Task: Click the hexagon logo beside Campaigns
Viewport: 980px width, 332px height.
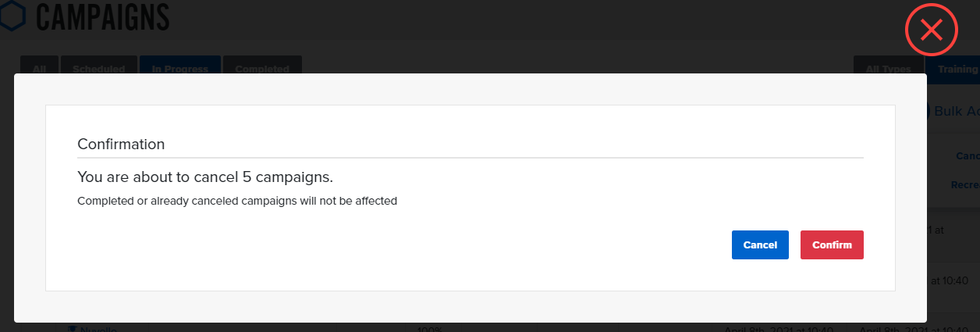Action: pyautogui.click(x=11, y=16)
